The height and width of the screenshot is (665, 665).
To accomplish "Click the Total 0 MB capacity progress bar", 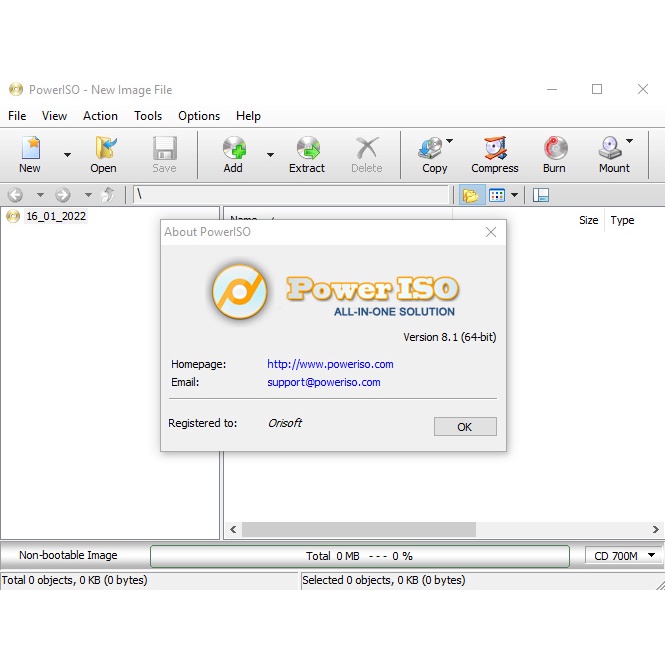I will pos(360,556).
